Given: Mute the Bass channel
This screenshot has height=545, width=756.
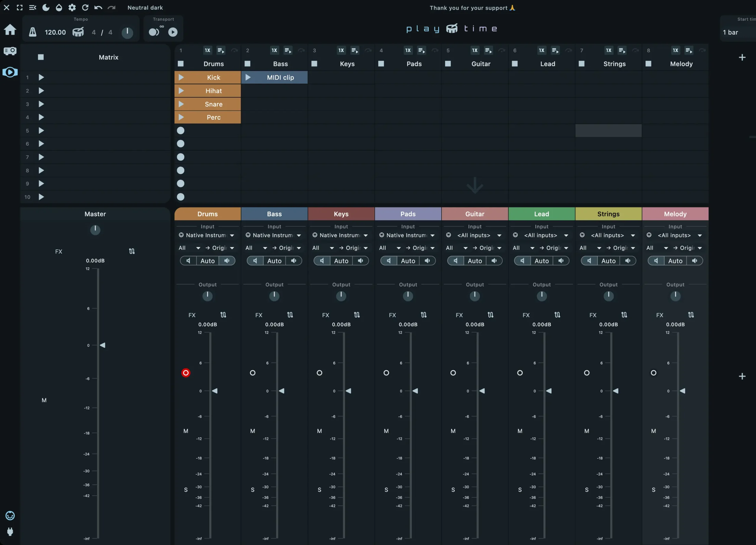Looking at the screenshot, I should click(252, 431).
